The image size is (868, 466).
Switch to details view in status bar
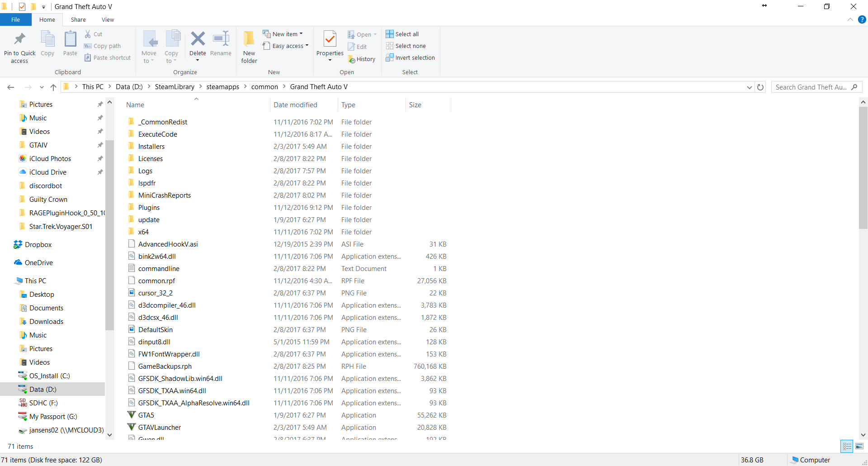point(847,447)
